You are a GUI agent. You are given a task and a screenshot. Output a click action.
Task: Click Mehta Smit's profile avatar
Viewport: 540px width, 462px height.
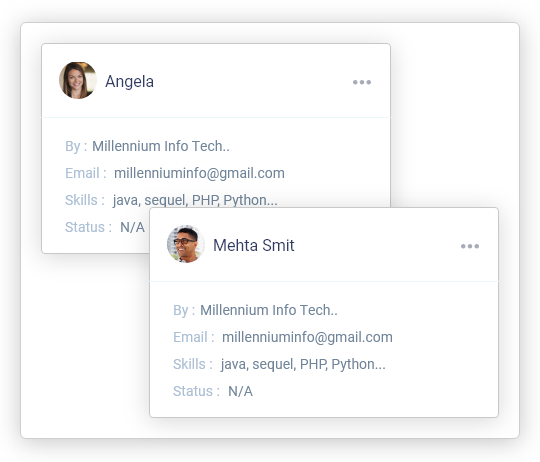tap(186, 244)
